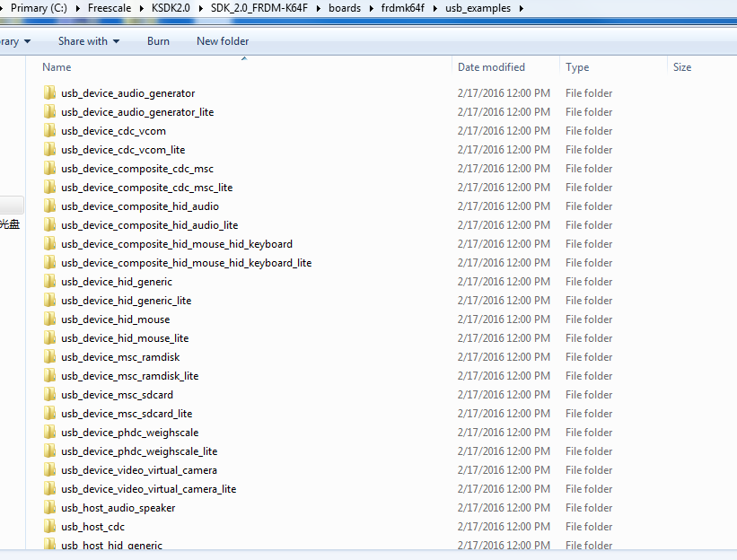Click folder icon of usb_device_audio_generator
The width and height of the screenshot is (737, 560).
point(49,92)
